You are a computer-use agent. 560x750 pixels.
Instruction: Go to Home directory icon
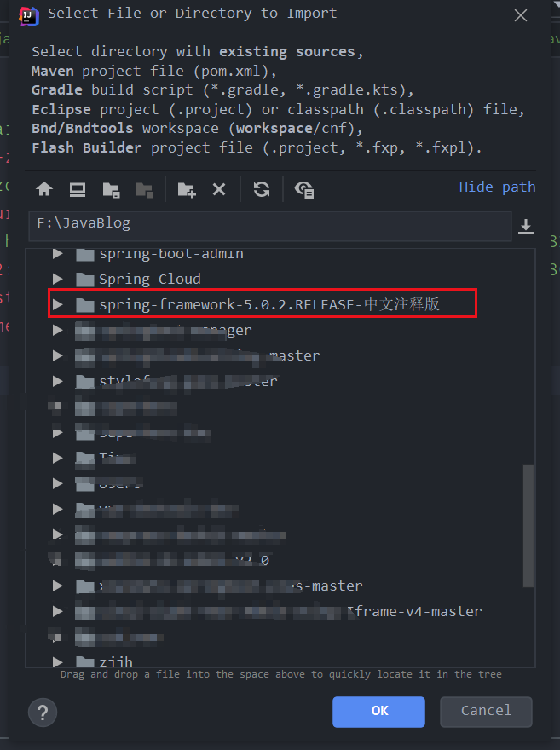coord(44,189)
